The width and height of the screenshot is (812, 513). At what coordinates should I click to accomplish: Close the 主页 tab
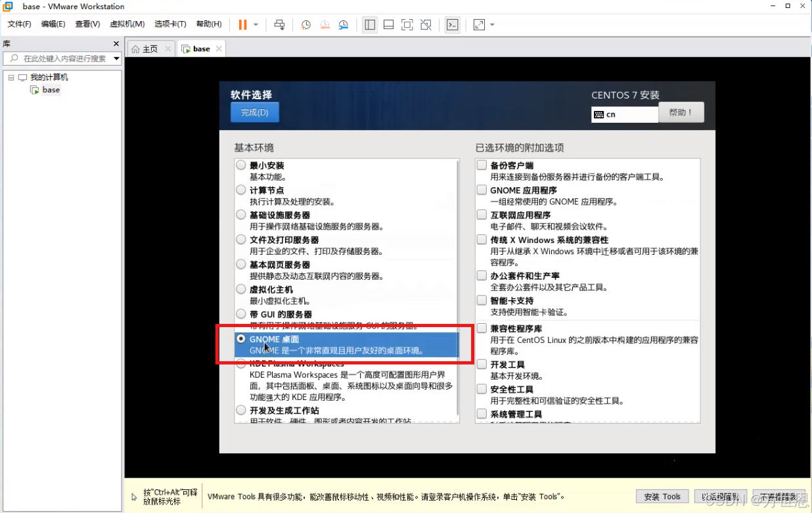(x=168, y=49)
